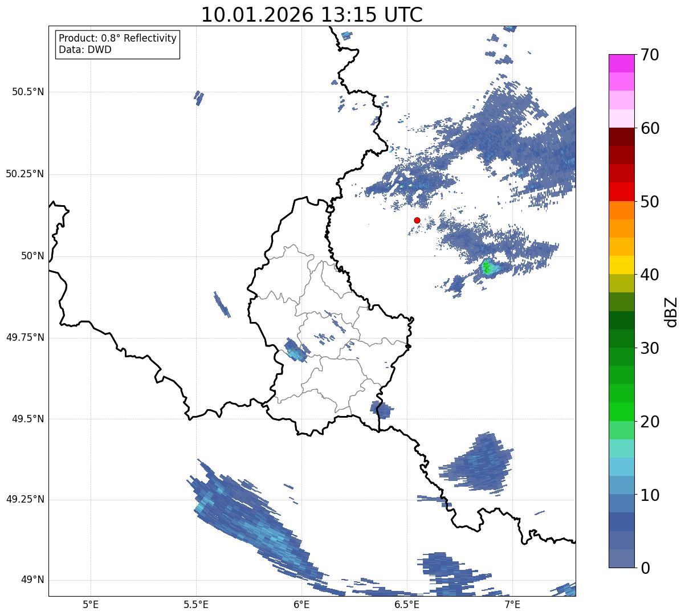The height and width of the screenshot is (616, 685).
Task: Click the 49.5°N latitude label
Action: click(28, 419)
